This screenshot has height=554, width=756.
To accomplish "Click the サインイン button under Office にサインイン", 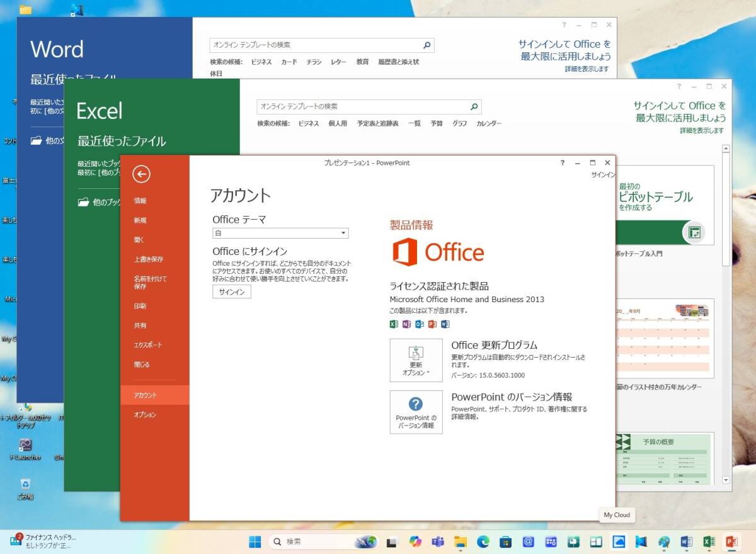I will click(x=232, y=291).
